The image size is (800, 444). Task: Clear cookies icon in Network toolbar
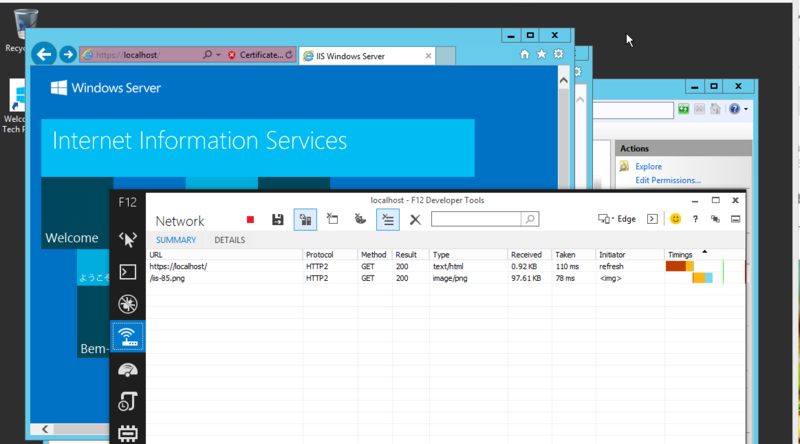coord(360,219)
